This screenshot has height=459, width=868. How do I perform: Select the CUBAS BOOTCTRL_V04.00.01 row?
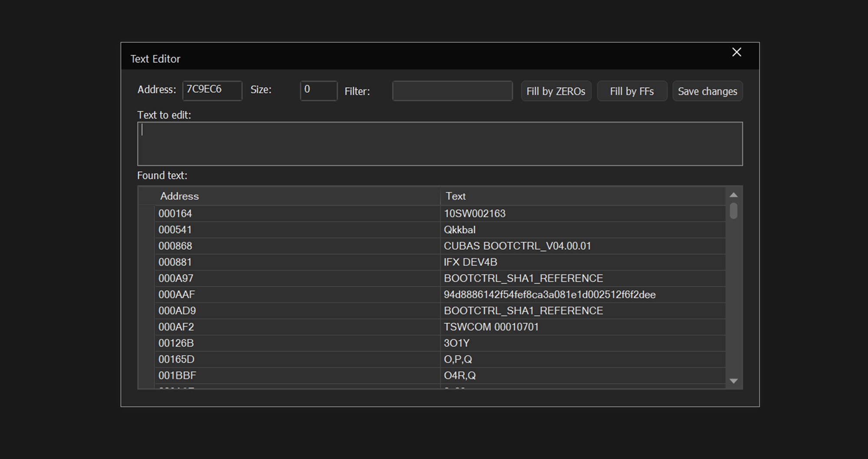click(517, 246)
